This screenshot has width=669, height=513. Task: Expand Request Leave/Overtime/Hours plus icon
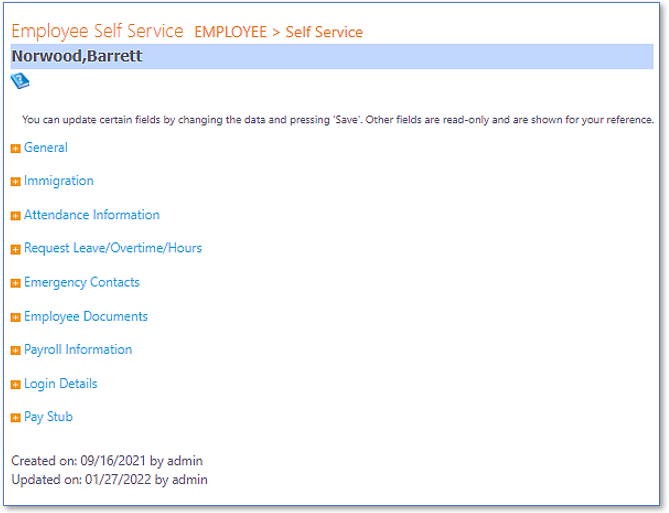[x=15, y=249]
